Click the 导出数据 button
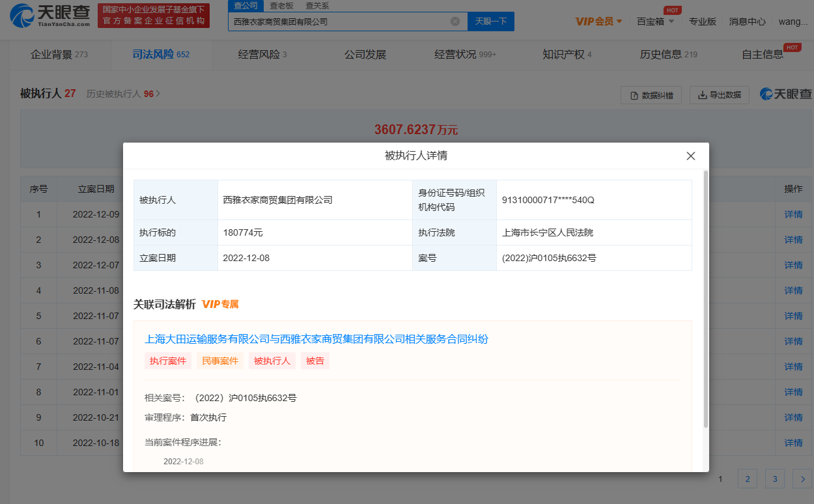 tap(720, 95)
